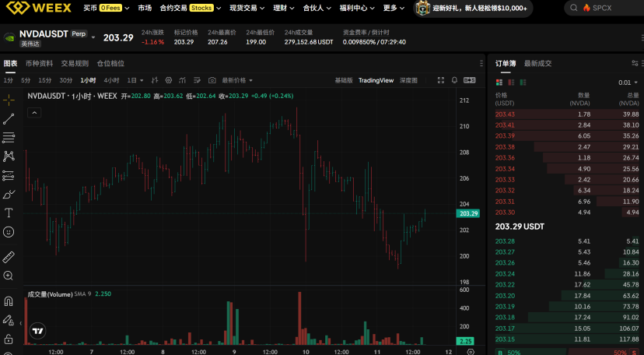
Task: Open chart indicators icon in toolbar
Action: click(x=182, y=80)
